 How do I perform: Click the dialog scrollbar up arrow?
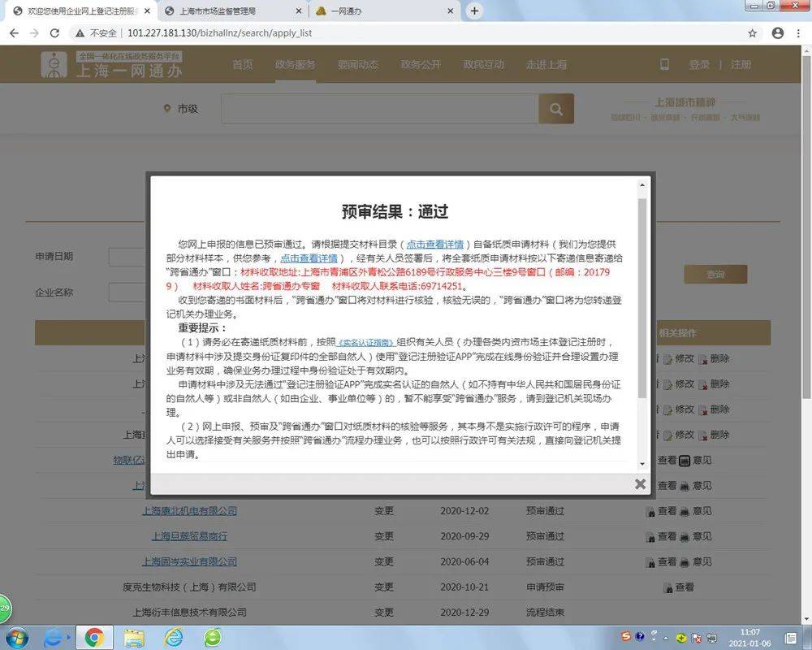click(x=642, y=186)
